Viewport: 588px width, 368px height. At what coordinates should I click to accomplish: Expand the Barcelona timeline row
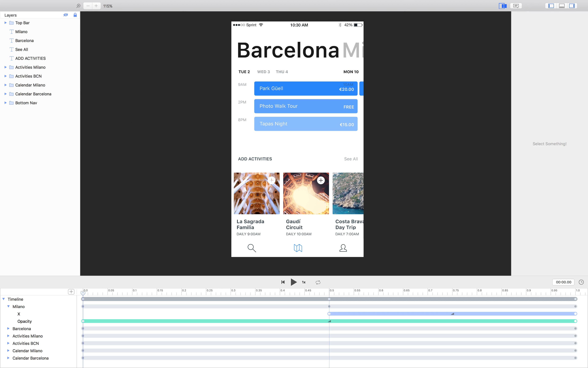pyautogui.click(x=8, y=329)
